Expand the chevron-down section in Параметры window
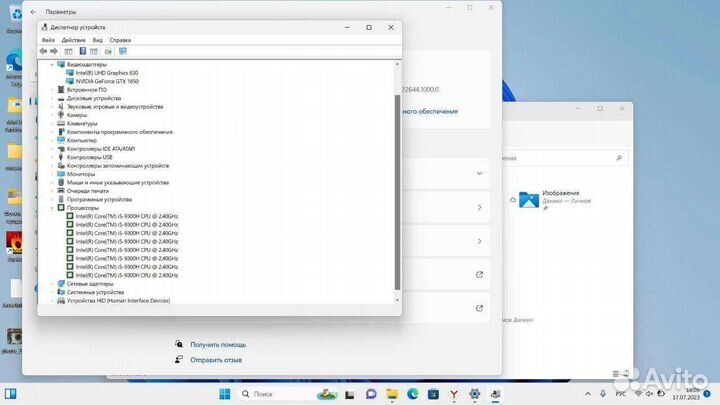Screen dimensions: 720x405 point(479,174)
